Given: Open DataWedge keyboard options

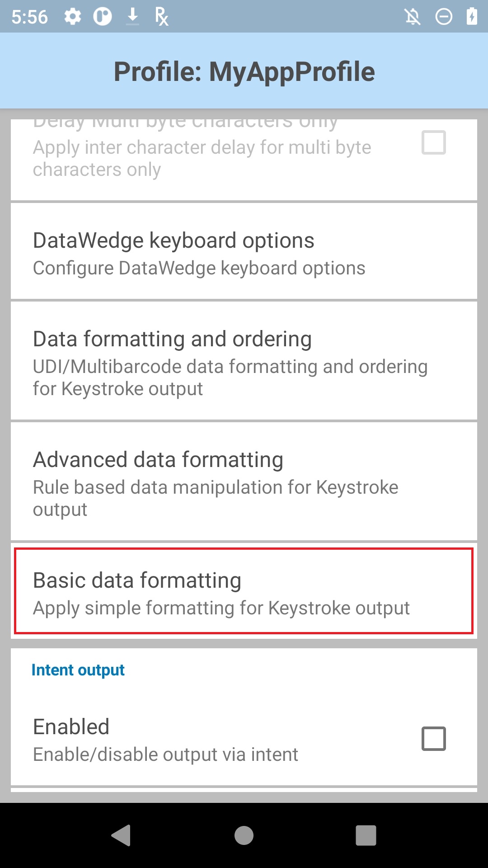Looking at the screenshot, I should coord(244,251).
